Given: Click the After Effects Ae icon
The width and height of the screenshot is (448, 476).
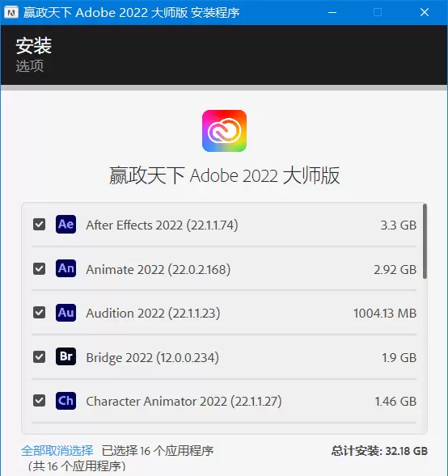Looking at the screenshot, I should coord(66,225).
